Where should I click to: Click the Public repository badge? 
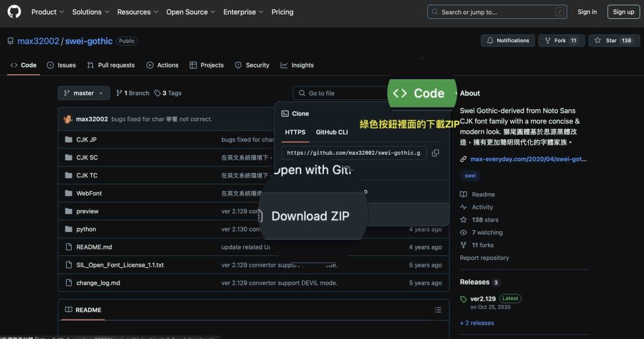tap(126, 41)
